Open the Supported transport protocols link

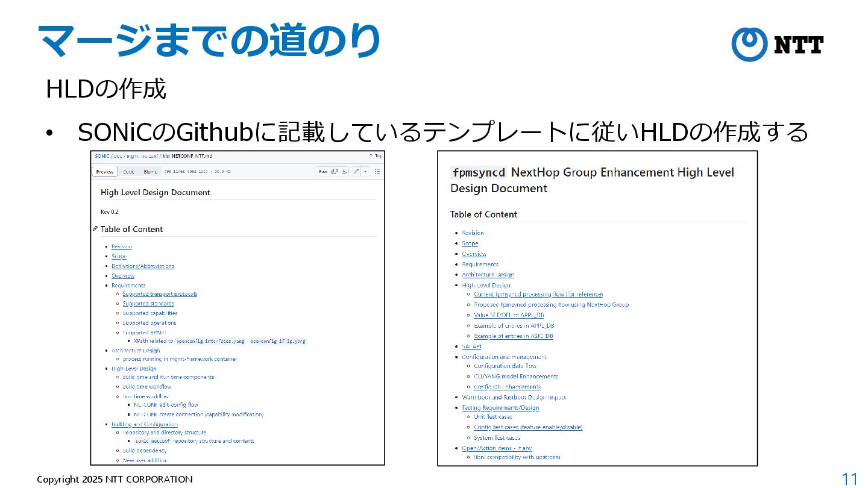pos(160,294)
